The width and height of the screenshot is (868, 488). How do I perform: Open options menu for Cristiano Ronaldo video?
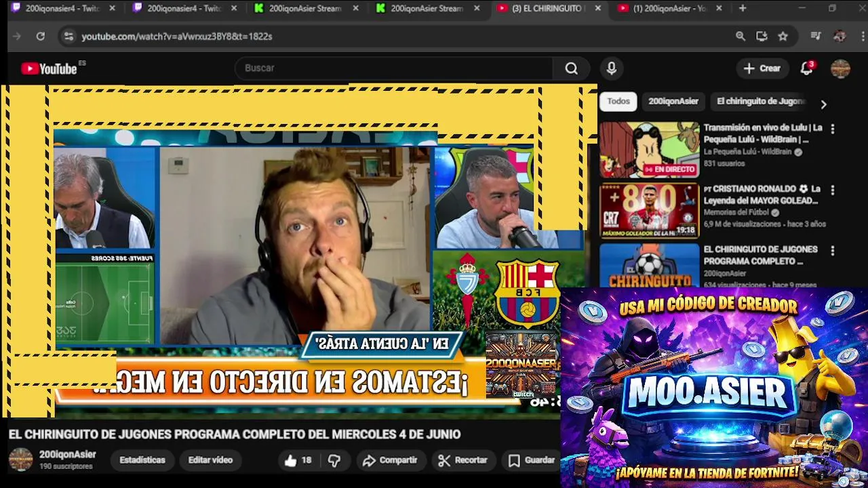pyautogui.click(x=833, y=190)
